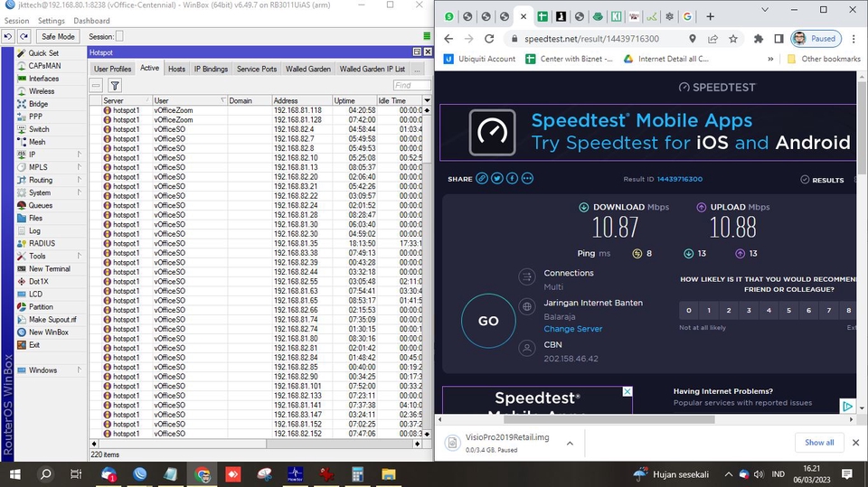Sort by the Address column header
Screen dimensions: 868x487
(302, 100)
